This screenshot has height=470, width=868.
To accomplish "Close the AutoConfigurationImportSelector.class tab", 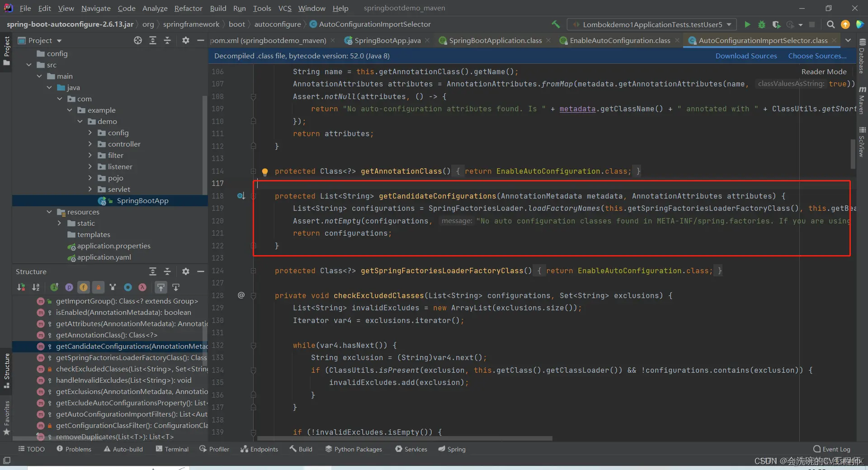I will click(x=834, y=40).
